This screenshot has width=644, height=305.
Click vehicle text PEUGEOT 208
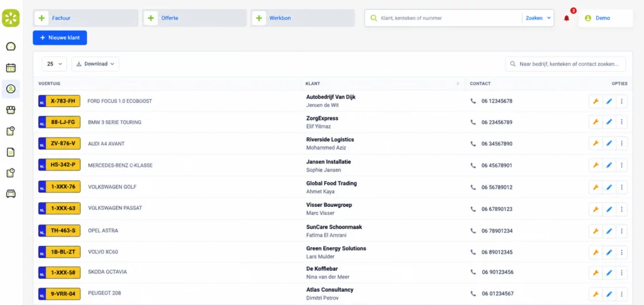click(x=104, y=293)
